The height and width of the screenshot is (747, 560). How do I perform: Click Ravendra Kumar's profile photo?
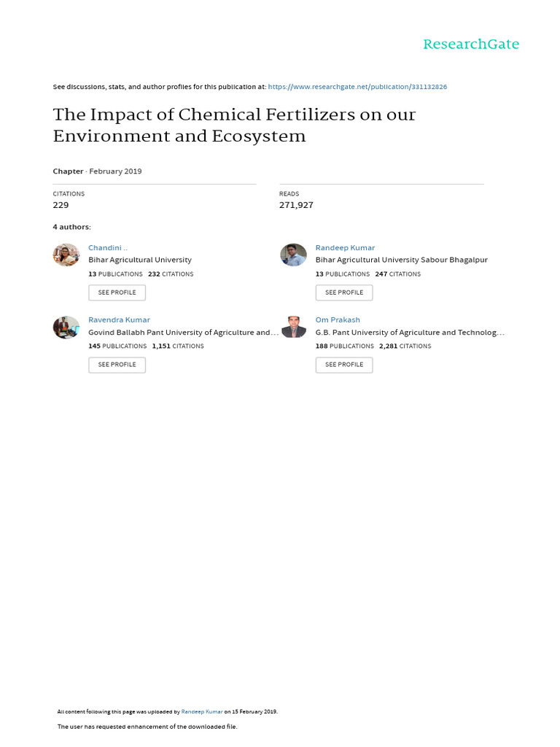pyautogui.click(x=66, y=327)
